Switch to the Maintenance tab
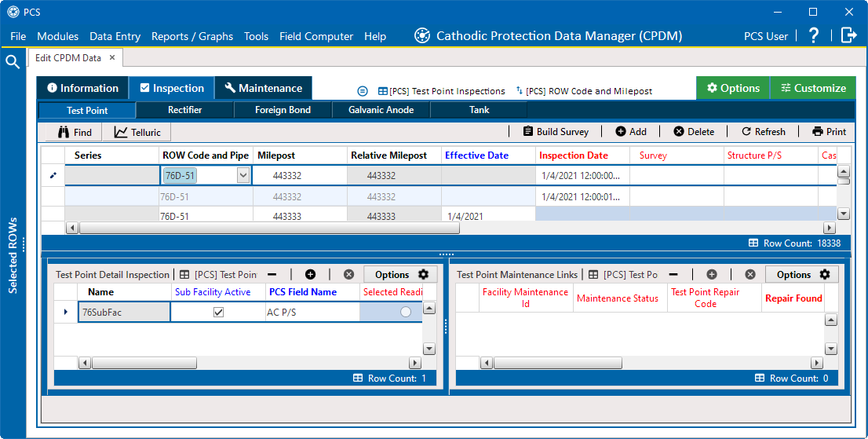Image resolution: width=868 pixels, height=439 pixels. [x=263, y=88]
